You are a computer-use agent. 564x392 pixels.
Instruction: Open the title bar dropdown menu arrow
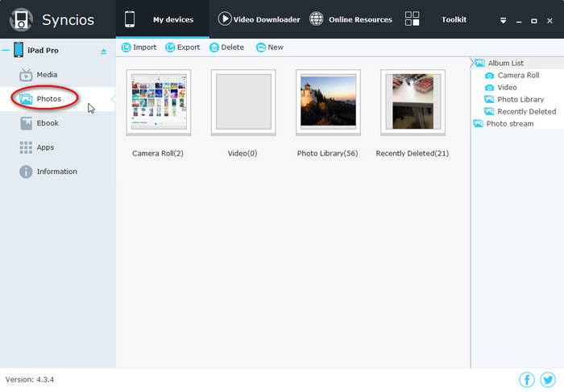(x=504, y=21)
